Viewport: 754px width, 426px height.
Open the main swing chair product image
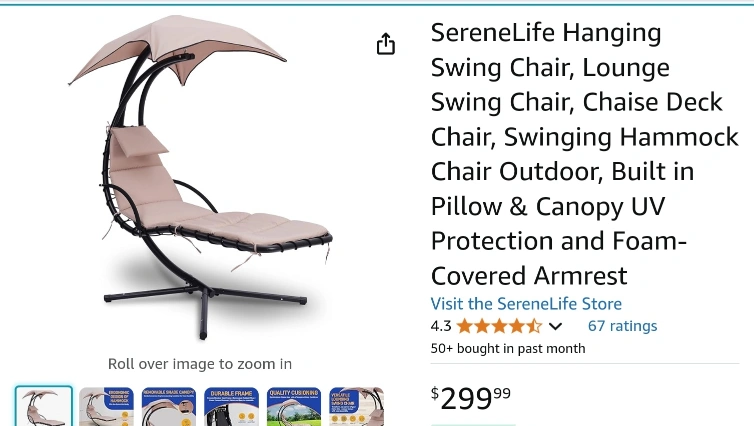(x=200, y=177)
